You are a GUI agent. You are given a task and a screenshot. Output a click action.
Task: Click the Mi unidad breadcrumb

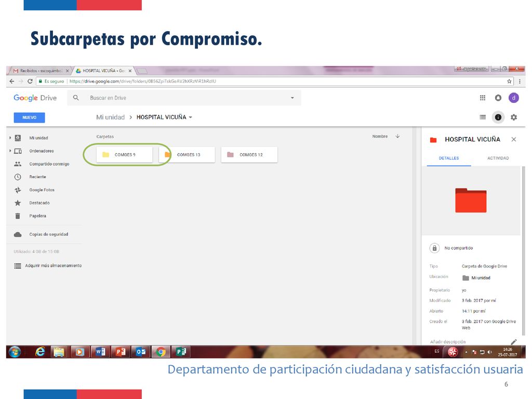point(110,117)
